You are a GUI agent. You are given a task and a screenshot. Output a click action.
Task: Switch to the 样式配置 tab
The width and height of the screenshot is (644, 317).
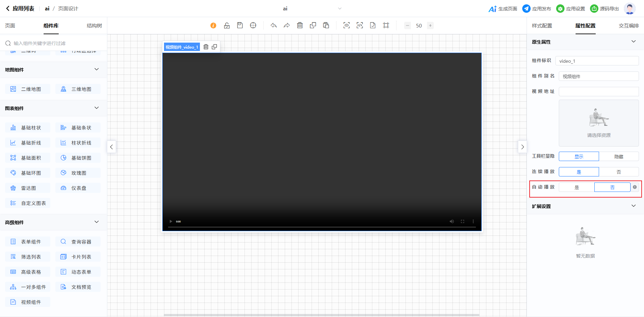point(542,26)
